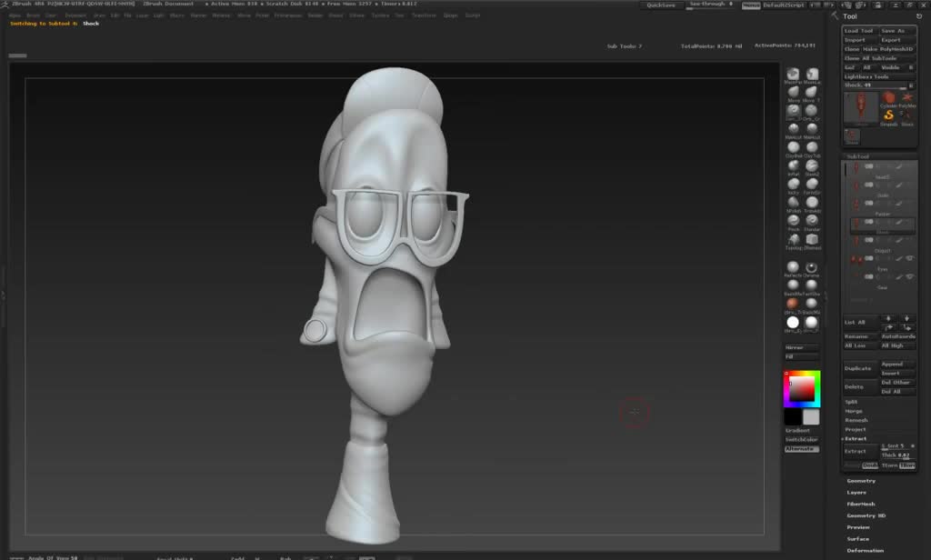Click the Load Tool button
Viewport: 931px width, 560px height.
(x=860, y=31)
